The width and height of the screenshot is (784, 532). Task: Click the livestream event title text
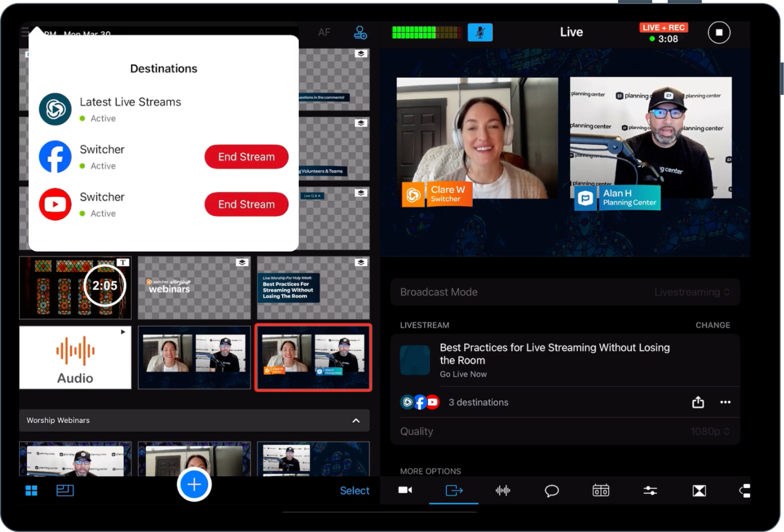click(554, 354)
